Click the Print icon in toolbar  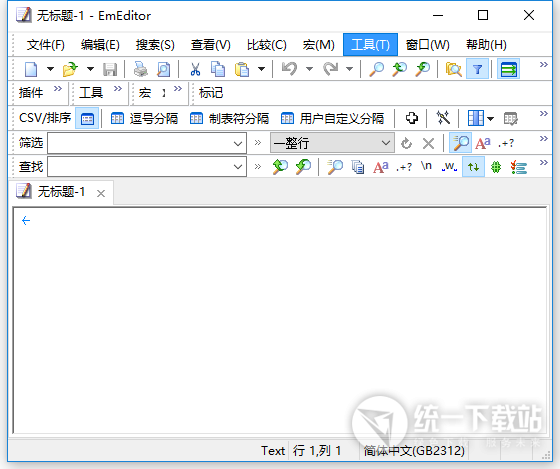141,69
